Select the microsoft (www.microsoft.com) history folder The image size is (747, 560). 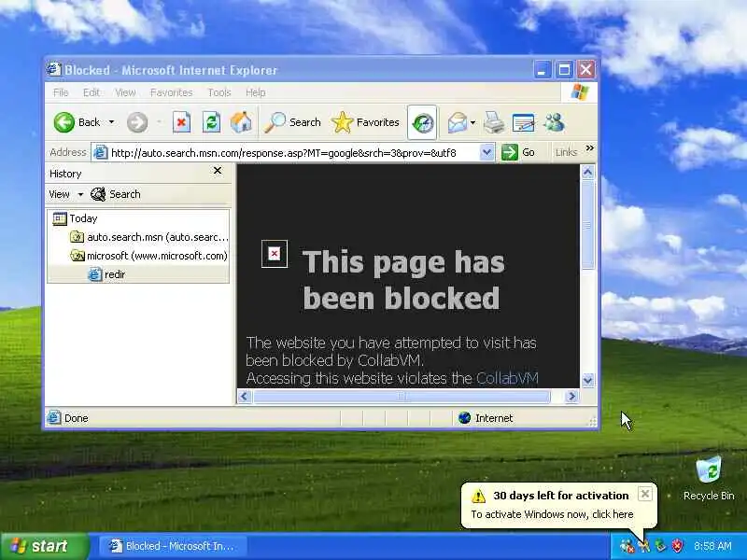point(149,256)
